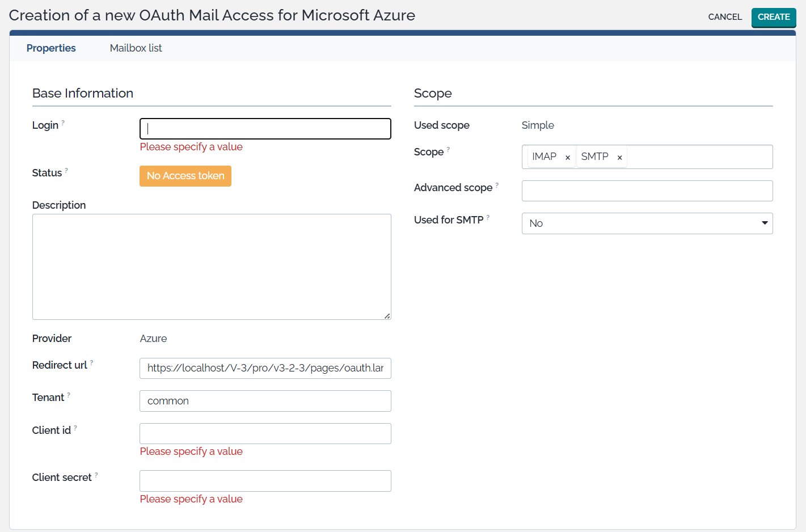
Task: Click the Client secret help icon
Action: (96, 474)
